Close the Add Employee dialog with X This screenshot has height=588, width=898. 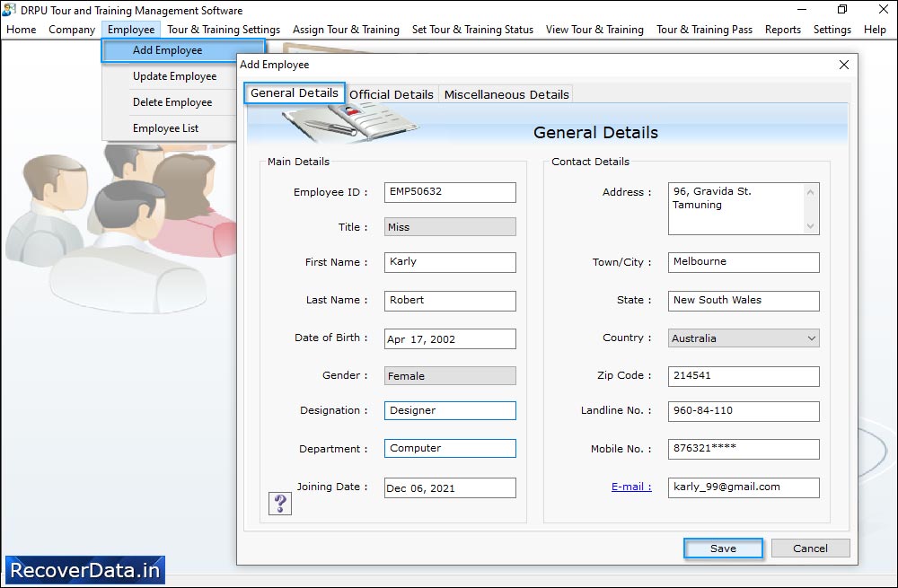pos(843,65)
